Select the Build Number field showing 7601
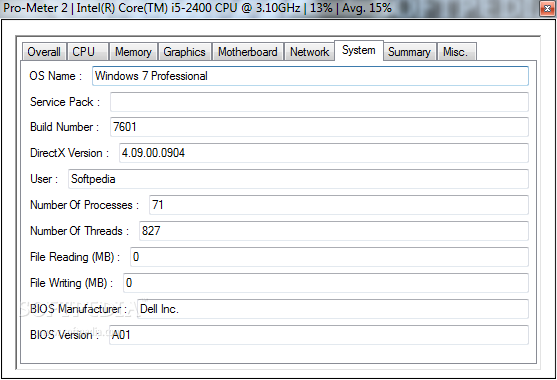The image size is (557, 380). pos(319,127)
